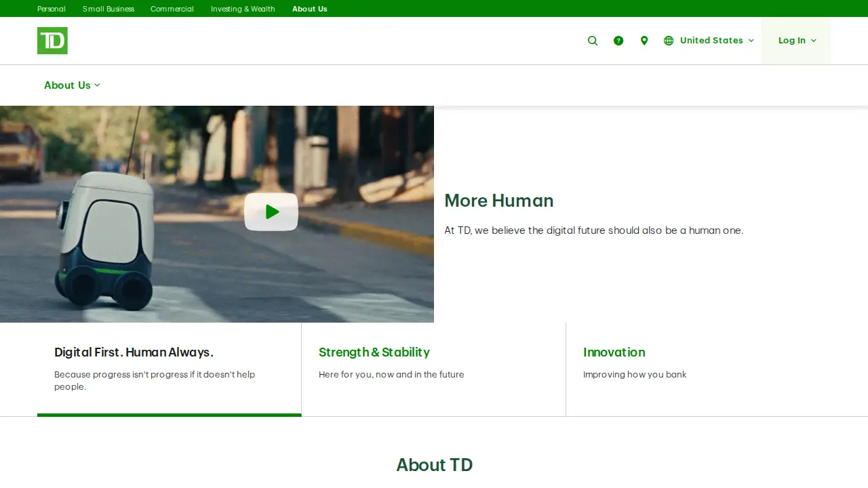Switch to the Strength & Stability tab
Viewport: 868px width, 488px height.
pos(434,369)
